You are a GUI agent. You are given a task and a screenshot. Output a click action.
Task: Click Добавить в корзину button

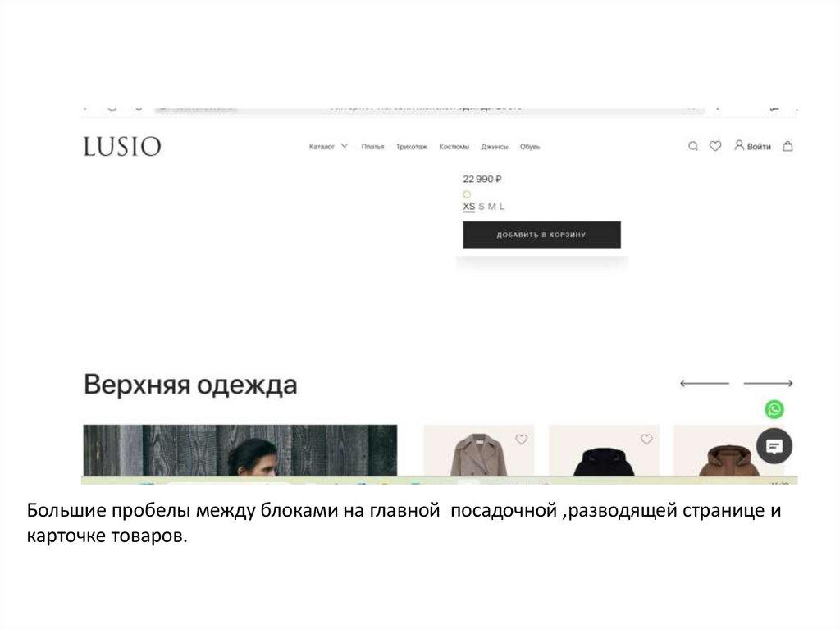541,235
